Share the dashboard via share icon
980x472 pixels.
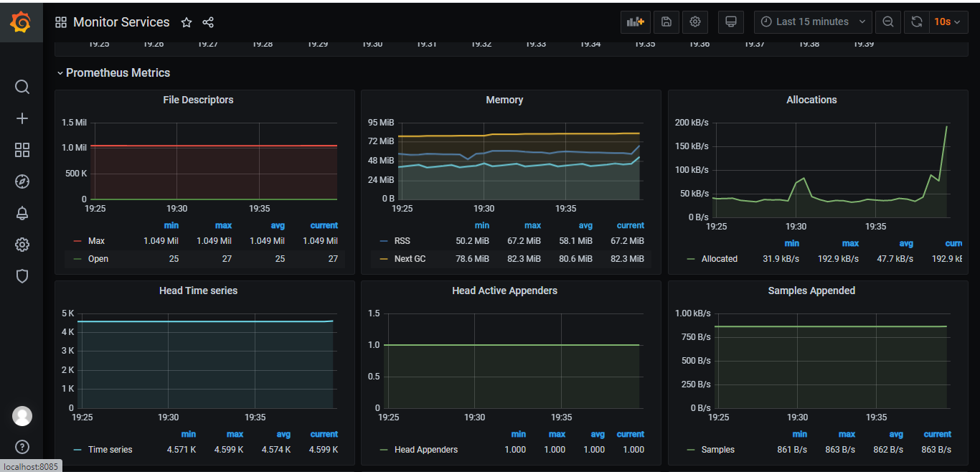point(208,22)
